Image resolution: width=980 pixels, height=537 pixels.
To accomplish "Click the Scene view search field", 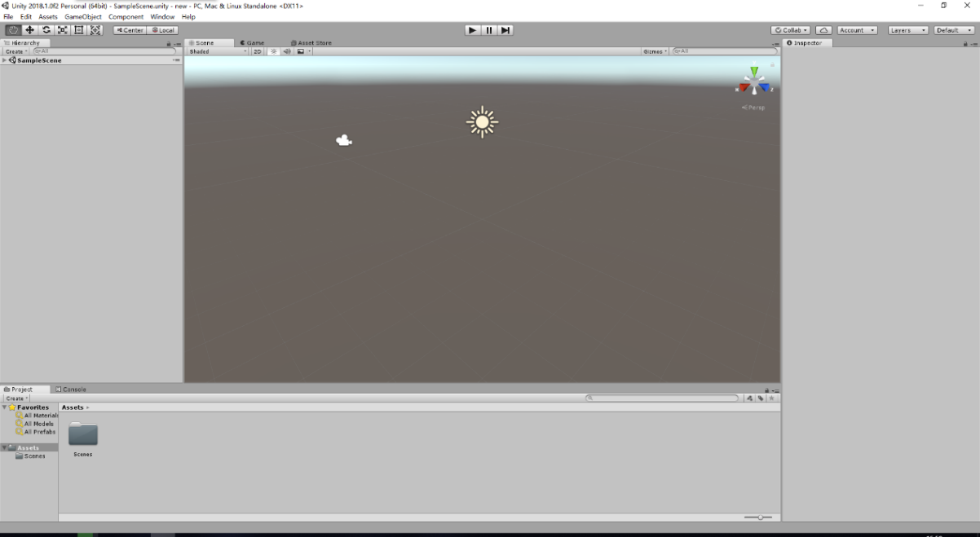I will pos(725,51).
